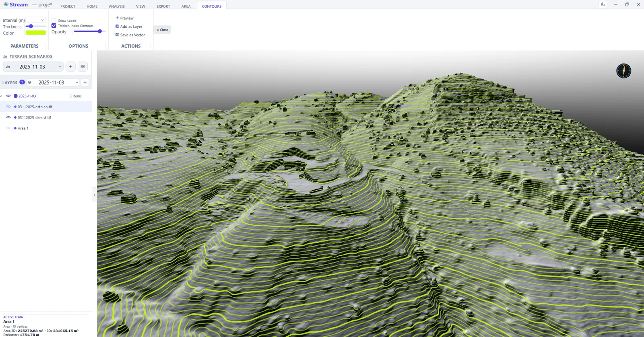644x337 pixels.
Task: Click the layers count badge
Action: (22, 82)
